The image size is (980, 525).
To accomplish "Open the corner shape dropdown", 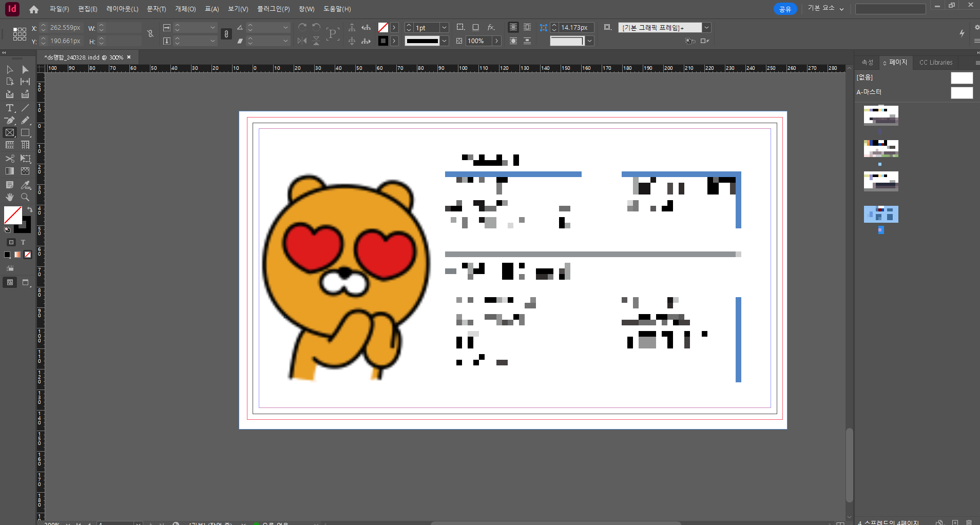I will click(590, 41).
